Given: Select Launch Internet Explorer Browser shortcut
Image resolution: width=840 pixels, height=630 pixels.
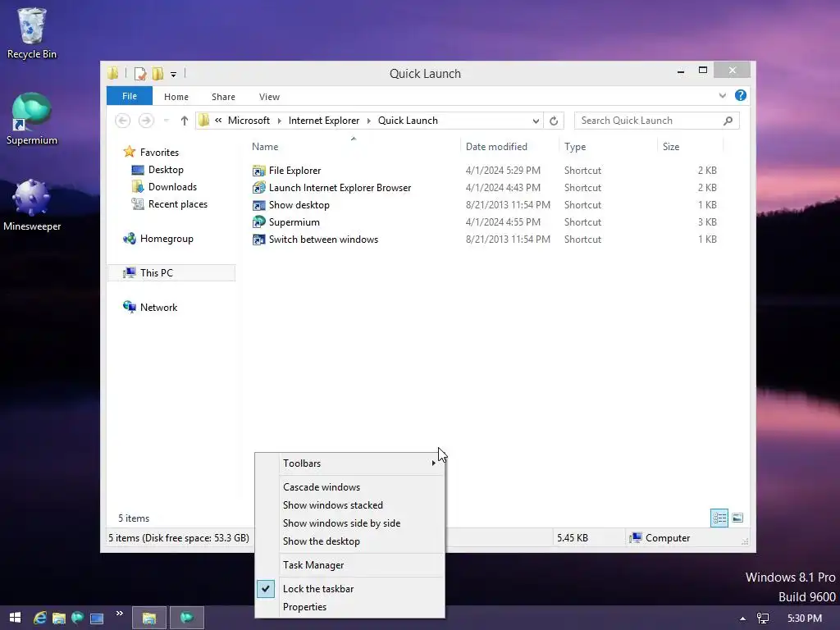Looking at the screenshot, I should (331, 188).
